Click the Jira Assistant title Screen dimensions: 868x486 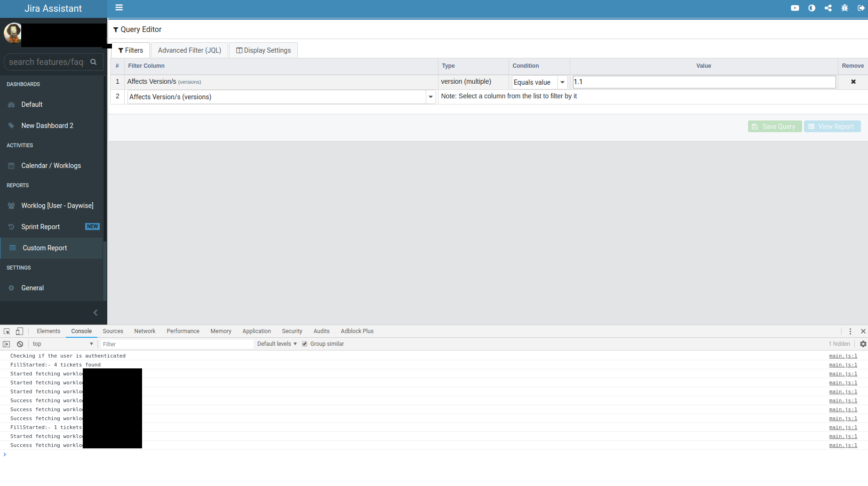click(x=53, y=8)
